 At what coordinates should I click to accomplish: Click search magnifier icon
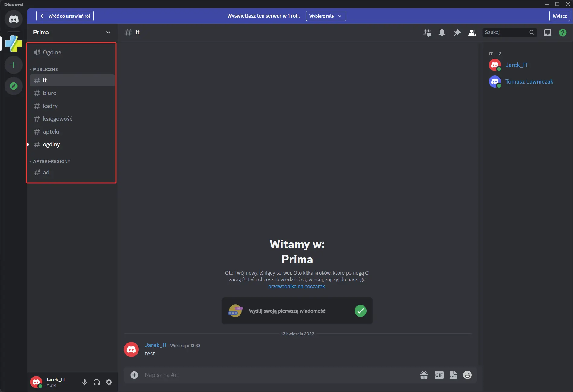pos(532,33)
